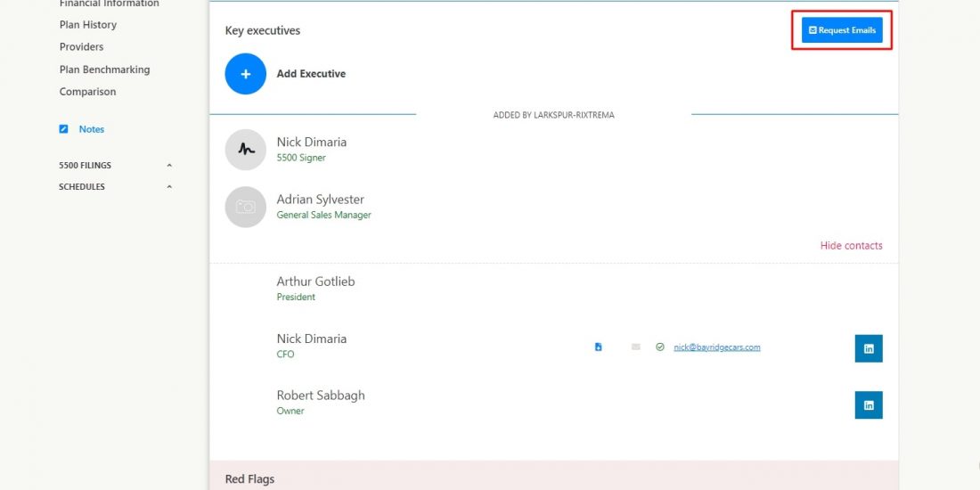Screen dimensions: 980x490
Task: Open Robert Sabbagh's LinkedIn profile icon
Action: [x=869, y=405]
